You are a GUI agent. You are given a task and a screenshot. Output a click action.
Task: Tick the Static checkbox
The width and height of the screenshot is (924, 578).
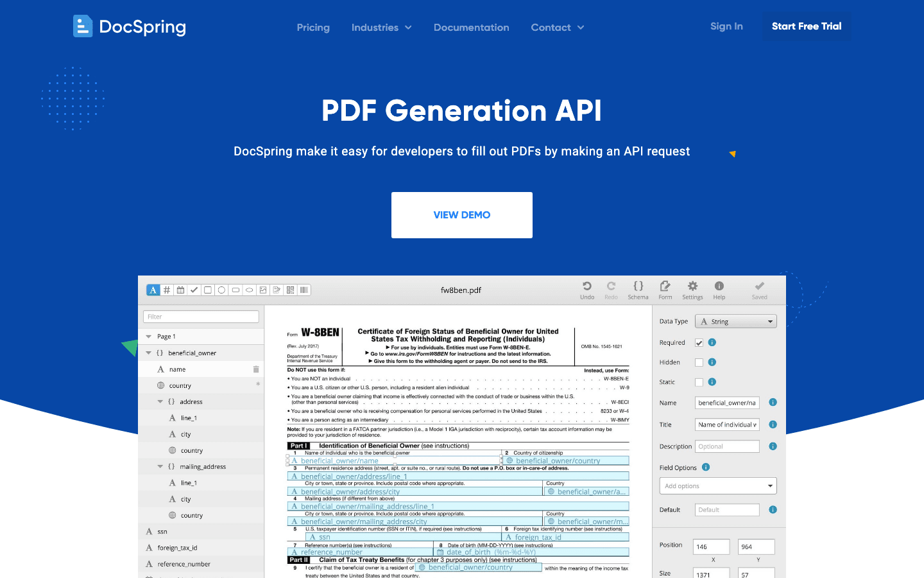click(x=699, y=382)
